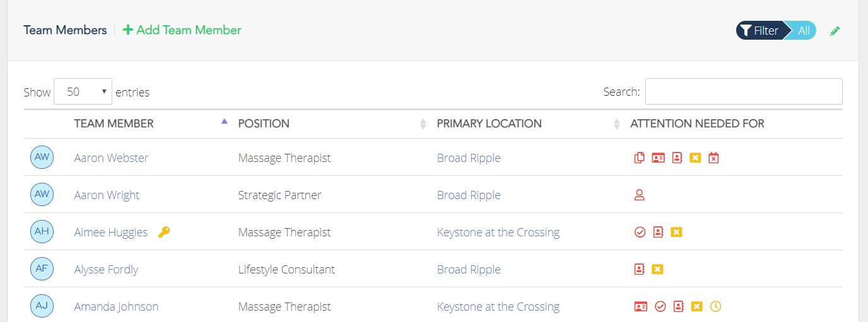Click Aaron Webster's red calendar-x icon

click(x=713, y=158)
